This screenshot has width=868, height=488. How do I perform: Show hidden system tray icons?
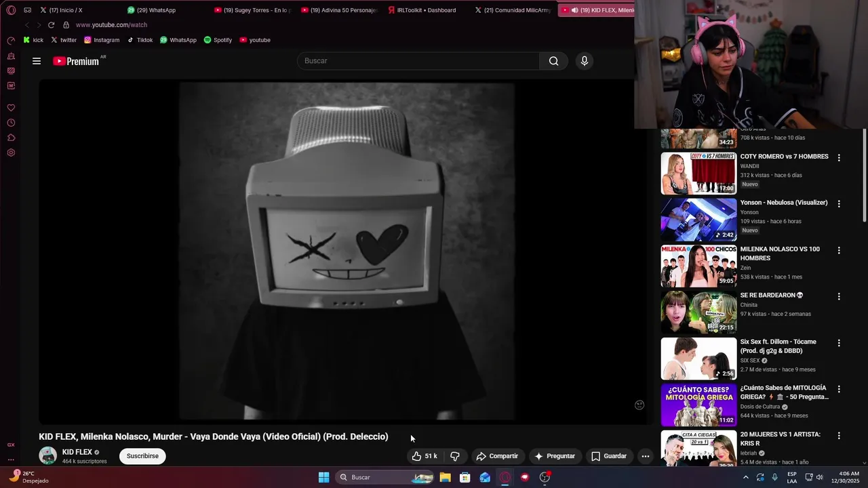click(746, 477)
